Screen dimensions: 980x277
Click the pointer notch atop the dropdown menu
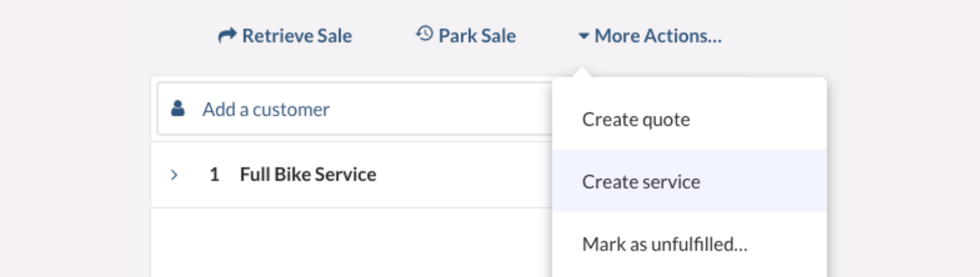tap(583, 72)
